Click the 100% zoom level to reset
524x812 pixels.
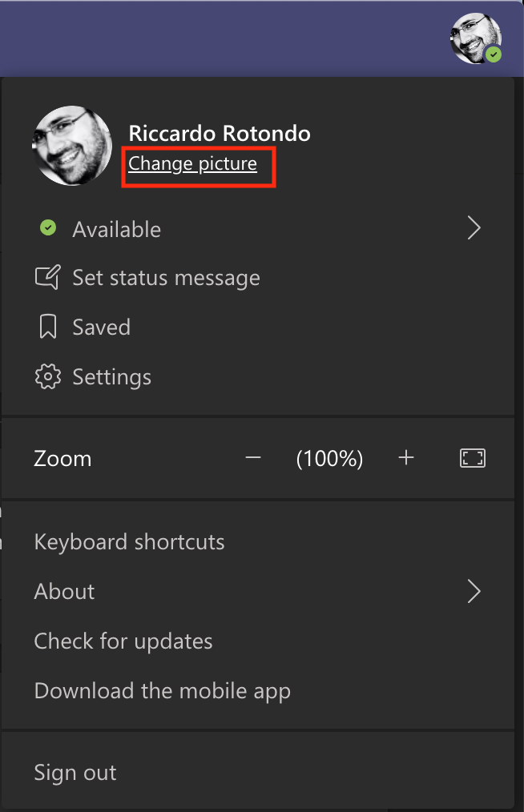point(329,458)
